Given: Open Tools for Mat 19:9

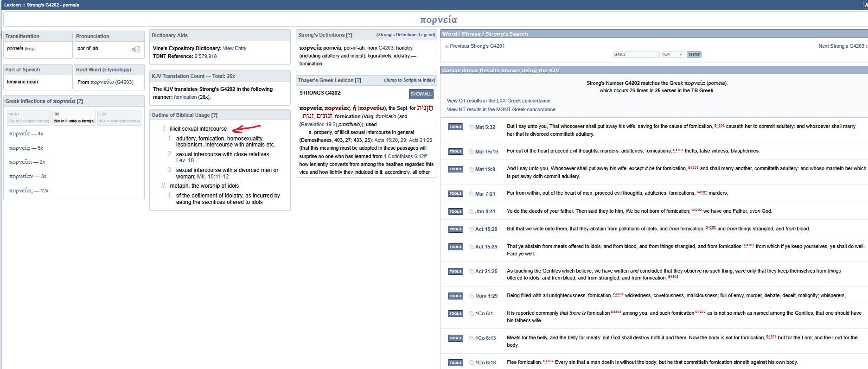Looking at the screenshot, I should pos(455,169).
